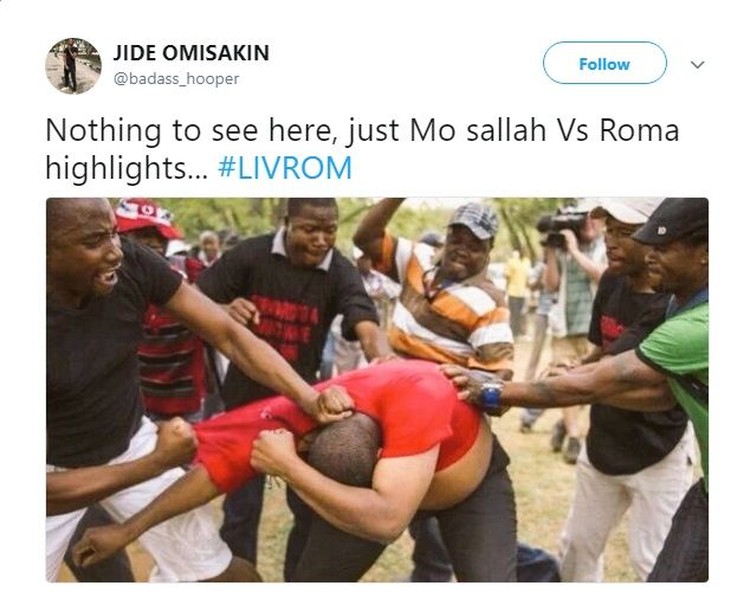Go to the badass_hooper username link
Image resolution: width=750 pixels, height=599 pixels.
click(176, 78)
